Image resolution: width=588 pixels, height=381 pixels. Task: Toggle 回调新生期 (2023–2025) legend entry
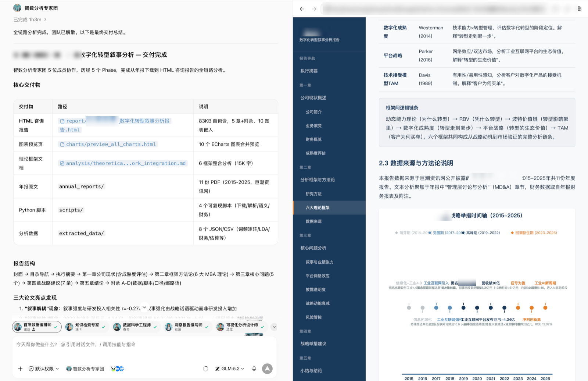(x=534, y=233)
